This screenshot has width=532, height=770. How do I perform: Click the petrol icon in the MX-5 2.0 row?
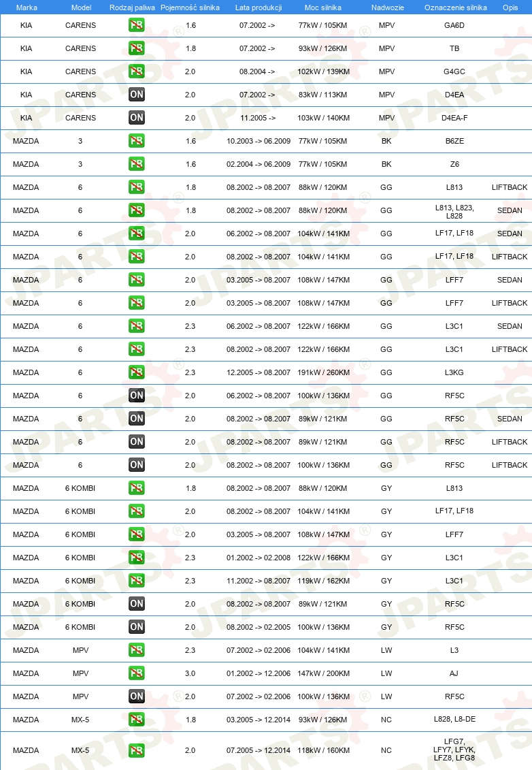coord(137,750)
